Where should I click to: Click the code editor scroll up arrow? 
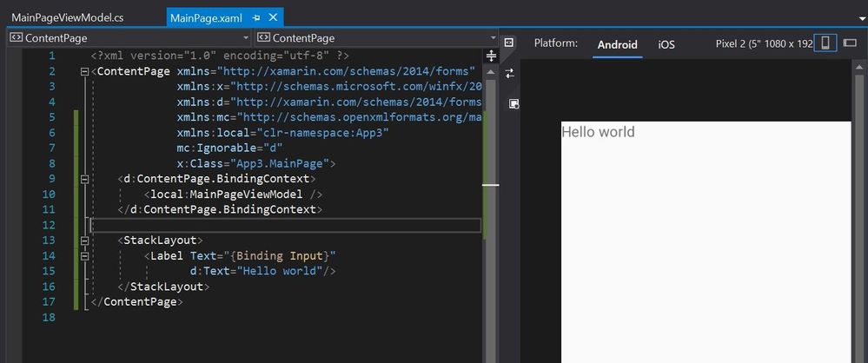click(x=490, y=72)
